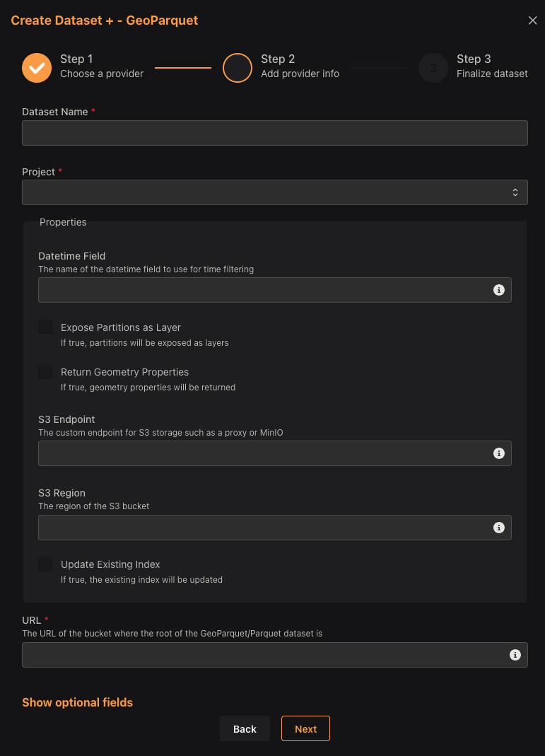Click the Step 1 completed checkmark circle
Image resolution: width=545 pixels, height=756 pixels.
pyautogui.click(x=37, y=68)
